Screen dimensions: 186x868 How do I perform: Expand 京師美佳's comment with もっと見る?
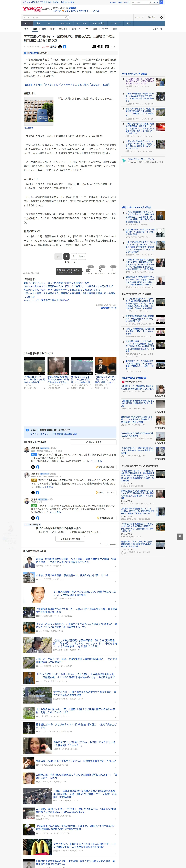tap(48, 487)
